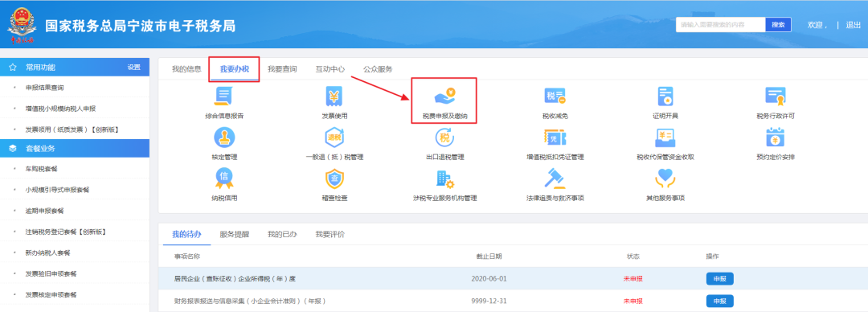Image resolution: width=868 pixels, height=312 pixels.
Task: Open the 法律追责与救济事项 icon
Action: click(555, 179)
